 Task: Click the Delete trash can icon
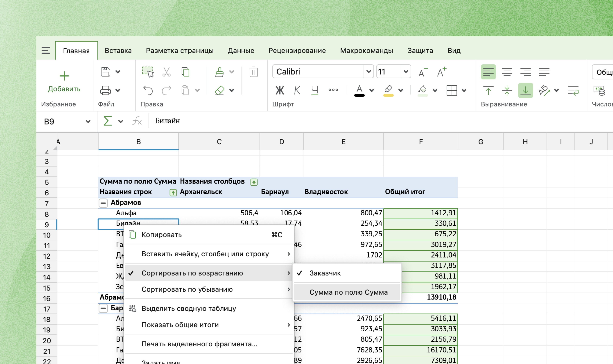[254, 72]
